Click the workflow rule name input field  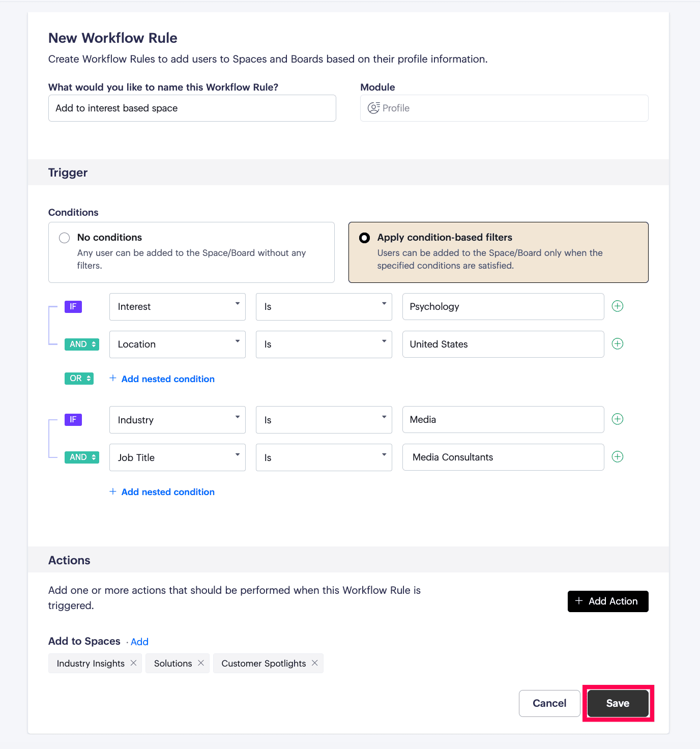click(192, 108)
